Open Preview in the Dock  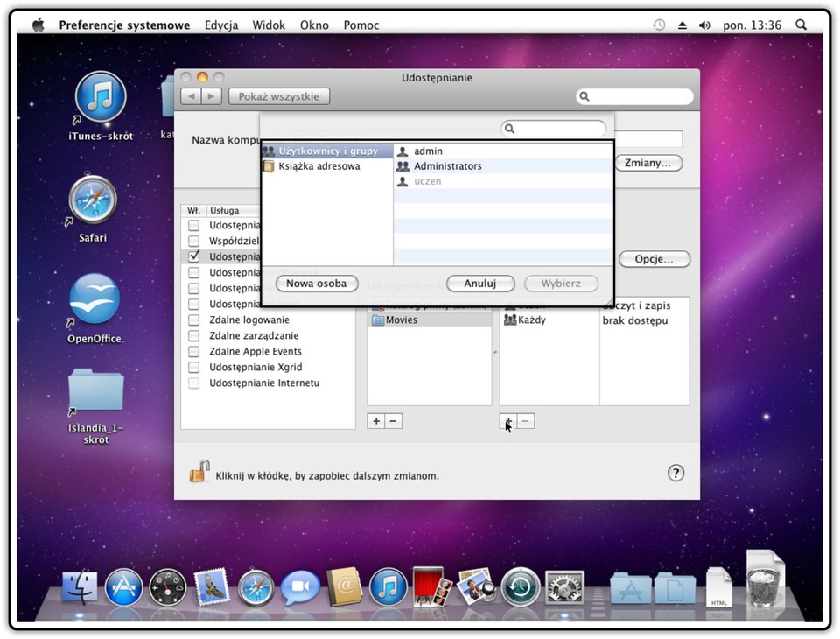(476, 586)
